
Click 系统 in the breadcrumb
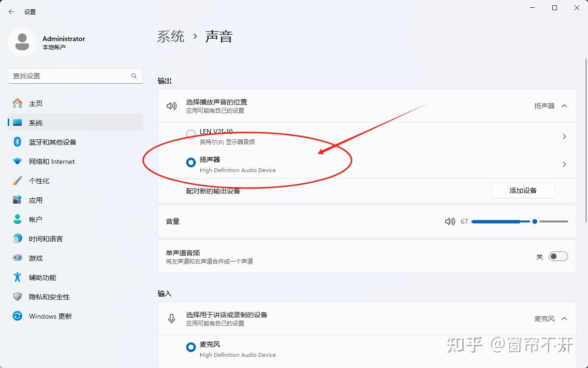pos(171,37)
